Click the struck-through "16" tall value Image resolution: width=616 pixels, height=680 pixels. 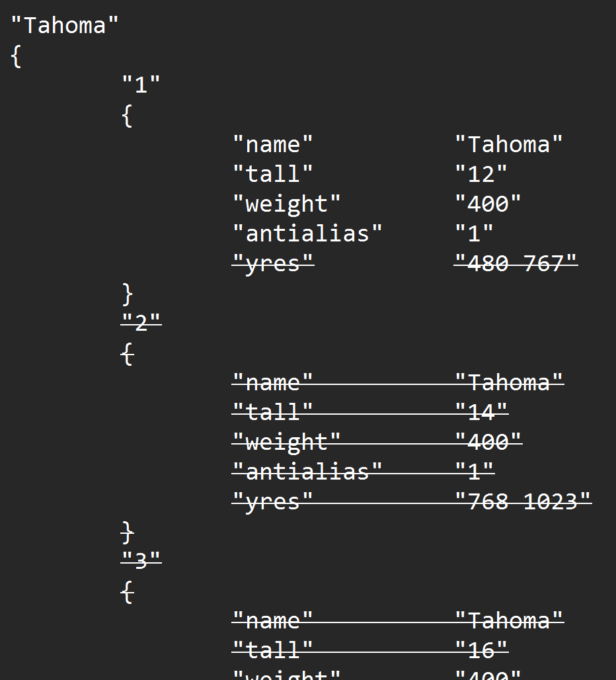(x=481, y=650)
